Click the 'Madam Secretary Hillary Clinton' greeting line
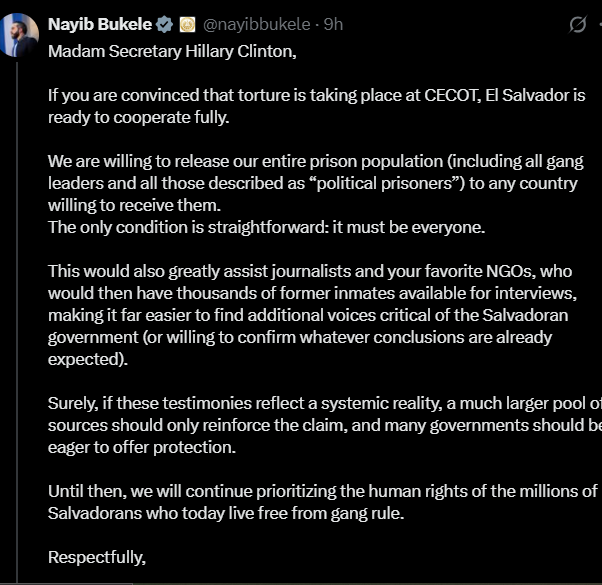The width and height of the screenshot is (602, 585). 172,52
